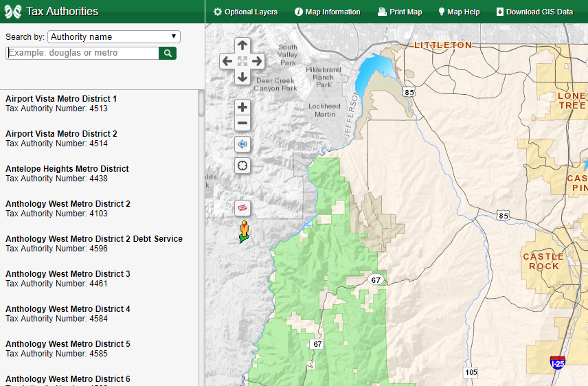Viewport: 588px width, 386px height.
Task: Pan the map right with the arrow
Action: pos(258,61)
